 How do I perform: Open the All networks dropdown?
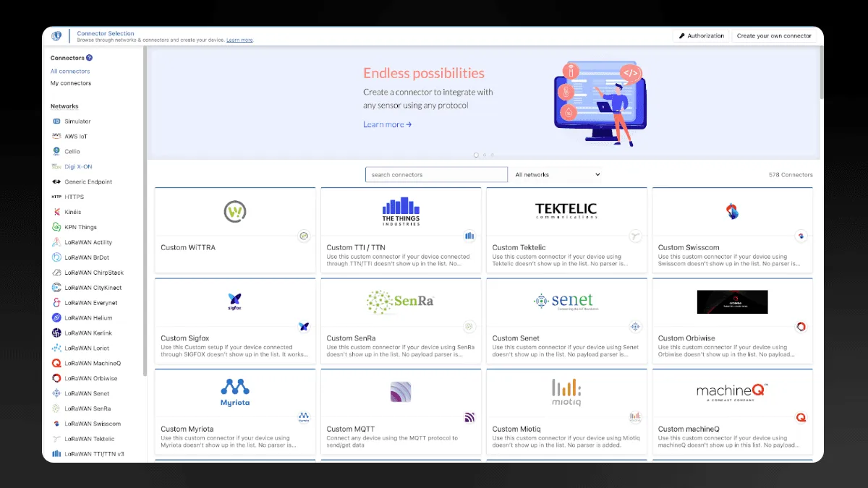557,174
